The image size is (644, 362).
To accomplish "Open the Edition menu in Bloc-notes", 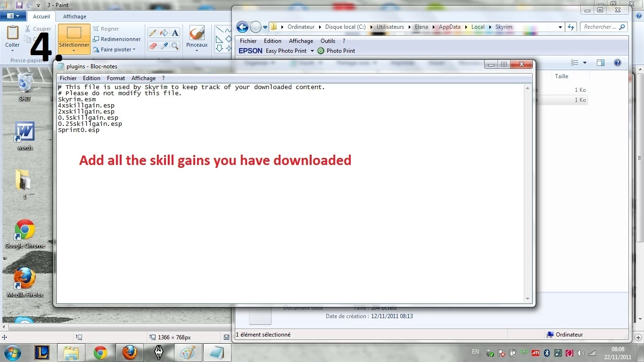I will pos(91,78).
